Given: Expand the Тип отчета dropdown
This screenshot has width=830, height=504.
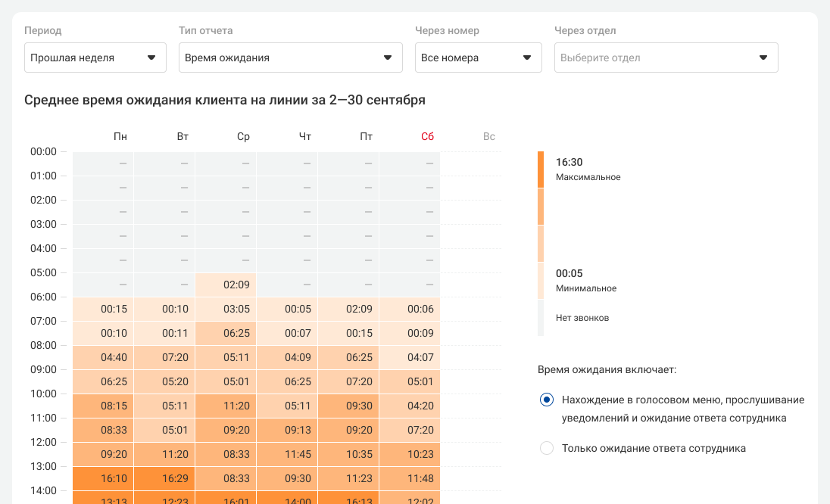Looking at the screenshot, I should coord(290,58).
